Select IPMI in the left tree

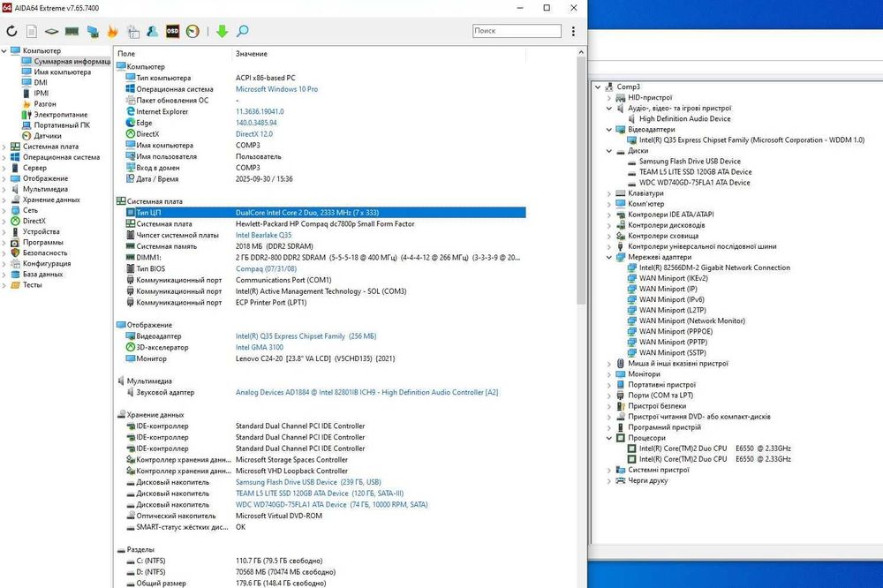(x=42, y=93)
